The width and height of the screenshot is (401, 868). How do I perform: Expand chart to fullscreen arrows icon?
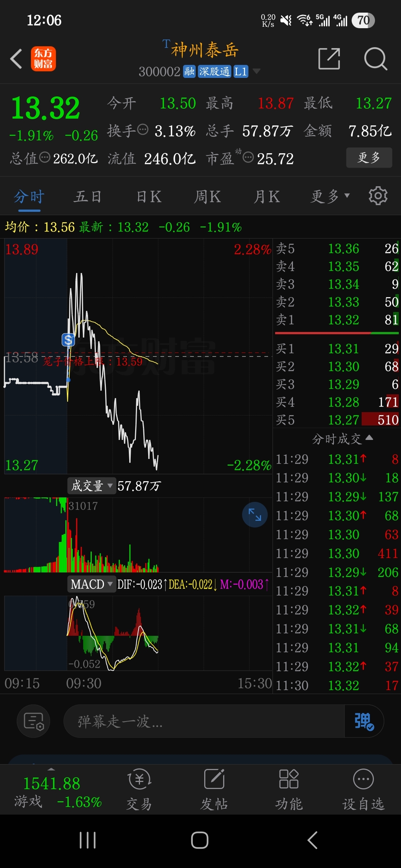coord(255,514)
